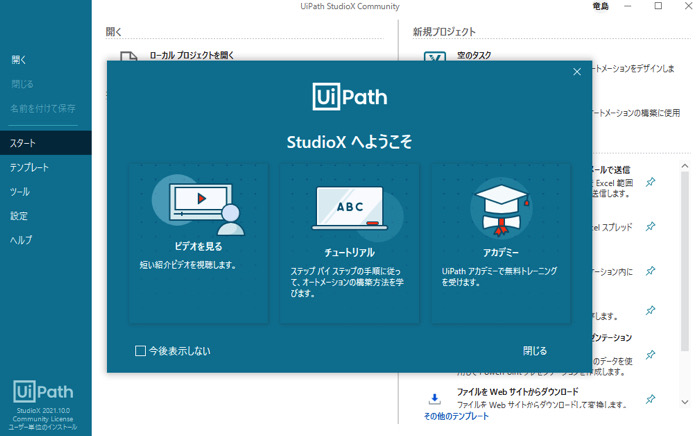The width and height of the screenshot is (700, 436).
Task: Click the download arrow template icon
Action: pos(434,399)
